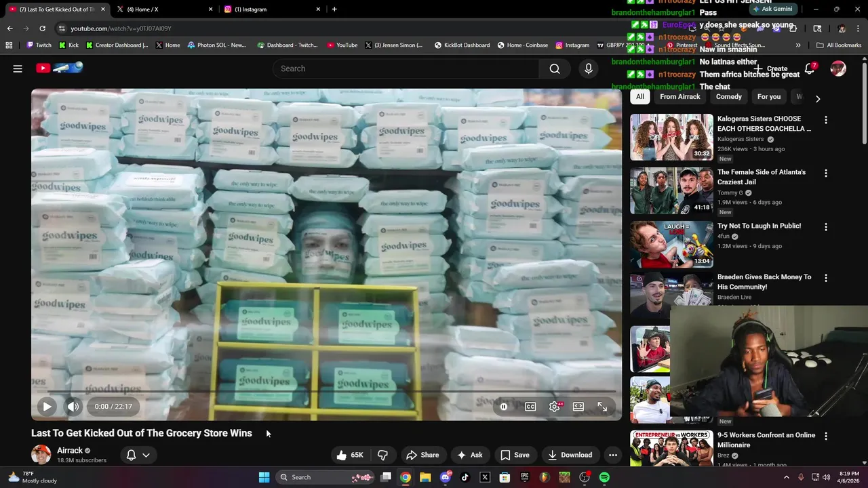The width and height of the screenshot is (868, 488).
Task: Save the video to a playlist
Action: point(515,455)
